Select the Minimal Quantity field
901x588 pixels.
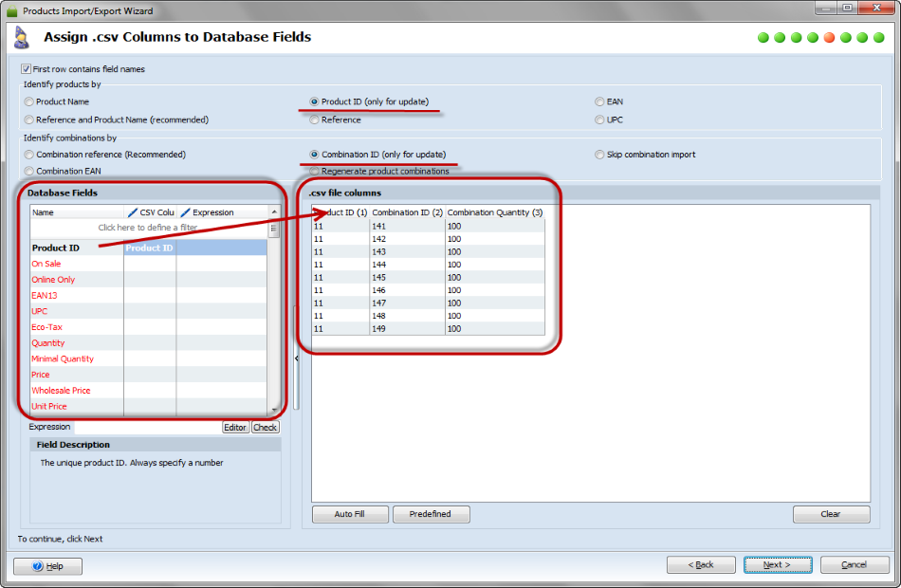pos(148,358)
